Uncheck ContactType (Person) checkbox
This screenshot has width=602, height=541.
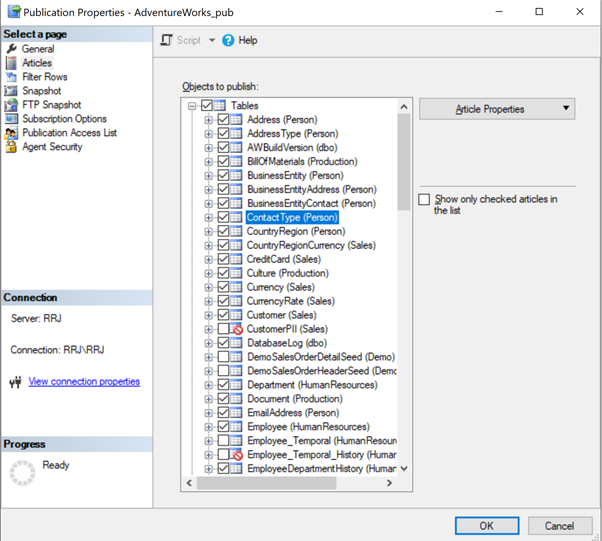click(x=223, y=217)
